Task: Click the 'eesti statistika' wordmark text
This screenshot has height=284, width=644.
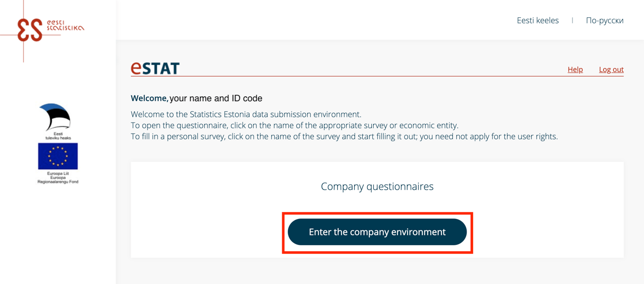Action: (x=65, y=25)
